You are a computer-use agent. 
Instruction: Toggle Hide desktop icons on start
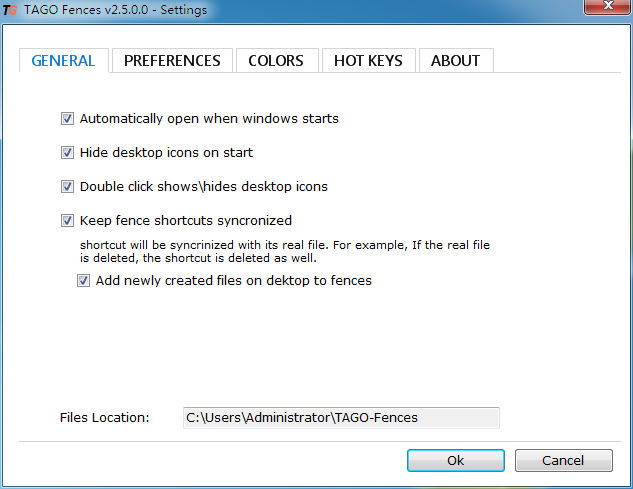click(x=67, y=153)
